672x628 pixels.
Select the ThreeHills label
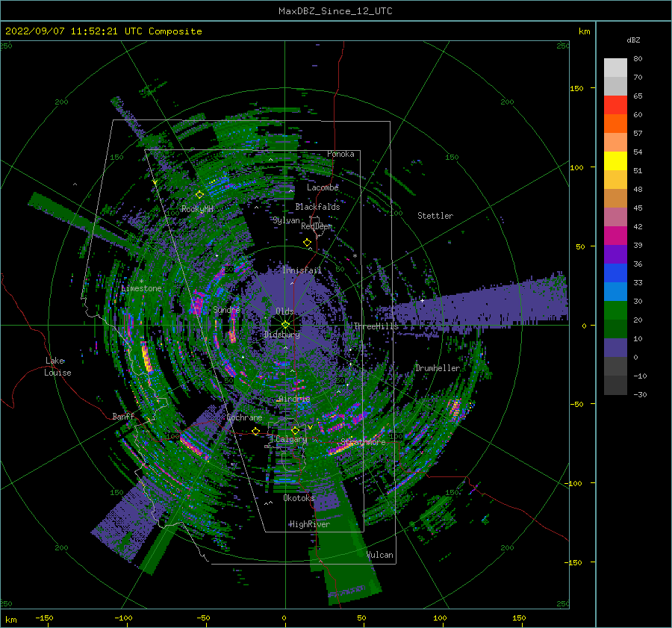pos(376,326)
